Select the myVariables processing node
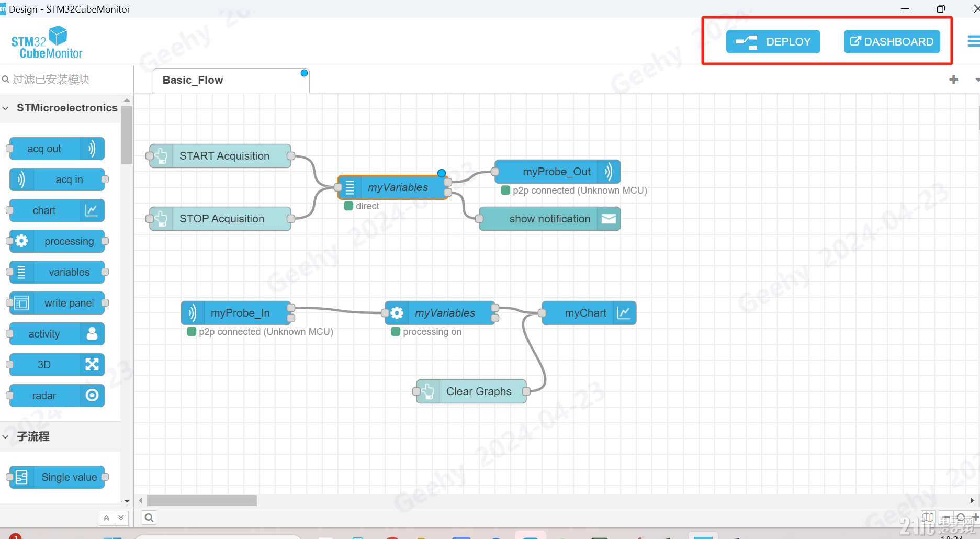Viewport: 980px width, 539px height. point(440,313)
